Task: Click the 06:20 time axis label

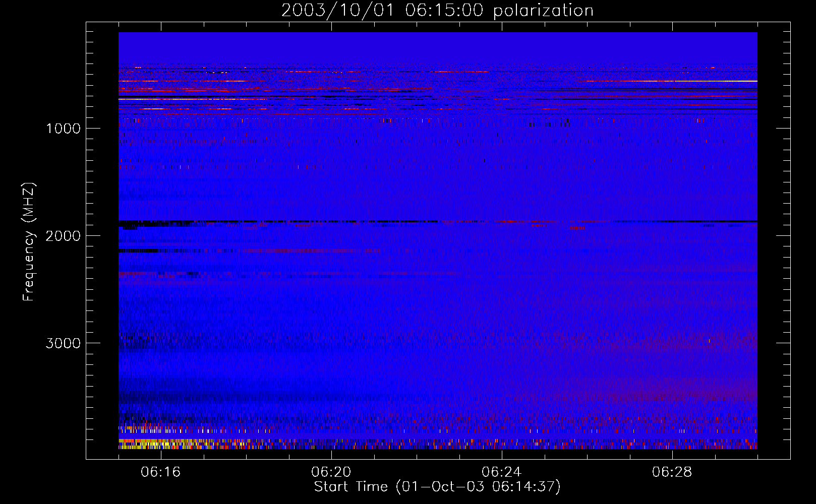Action: 331,472
